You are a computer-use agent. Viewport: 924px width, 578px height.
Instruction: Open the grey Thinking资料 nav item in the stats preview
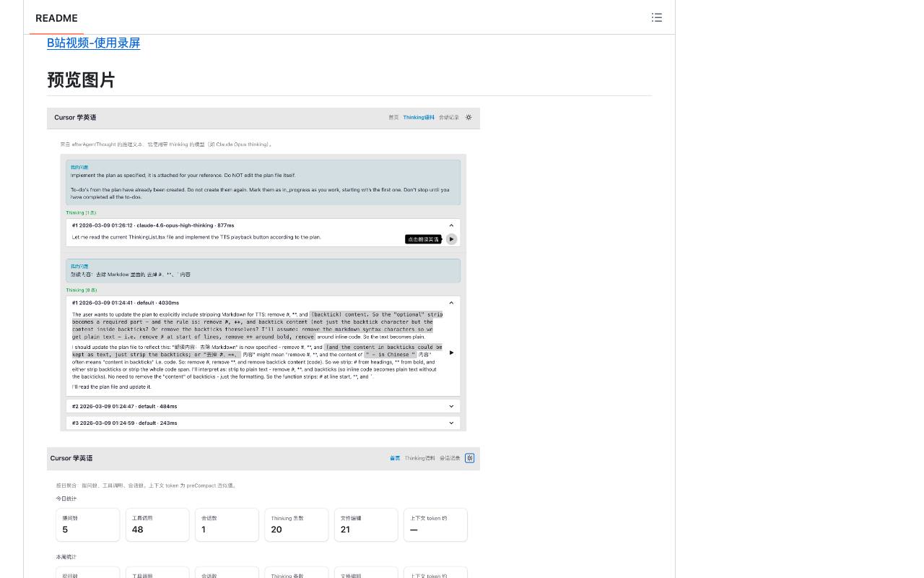(x=420, y=458)
